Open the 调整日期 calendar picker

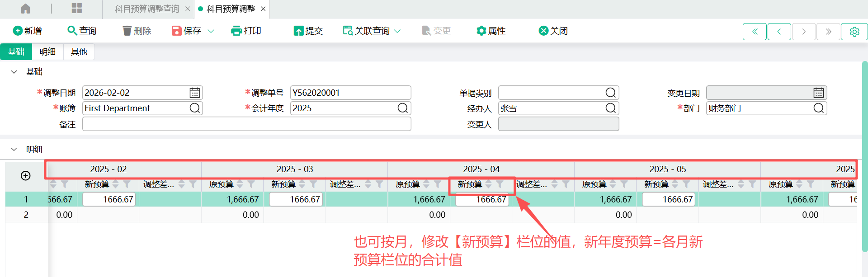195,93
